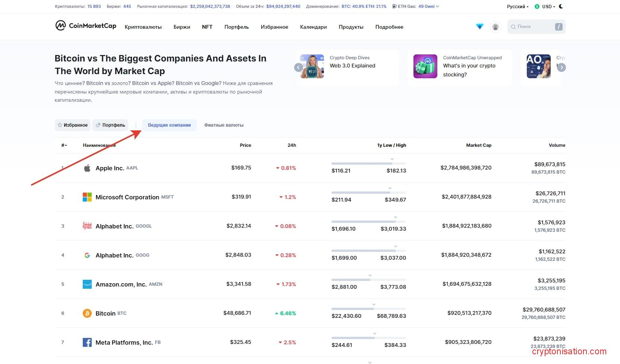Image resolution: width=620 pixels, height=364 pixels.
Task: Open the Русский language dropdown
Action: 517,7
